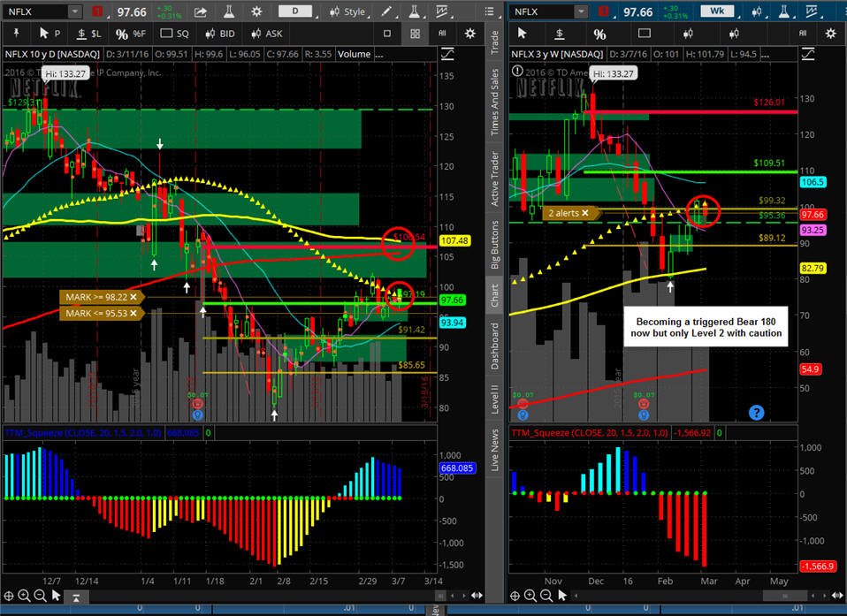Zoom out on the left chart
Image resolution: width=847 pixels, height=616 pixels.
[40, 596]
